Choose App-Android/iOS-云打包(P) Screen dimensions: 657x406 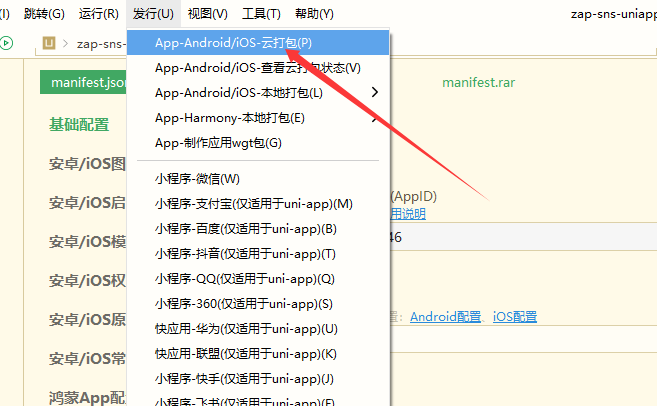pyautogui.click(x=258, y=43)
